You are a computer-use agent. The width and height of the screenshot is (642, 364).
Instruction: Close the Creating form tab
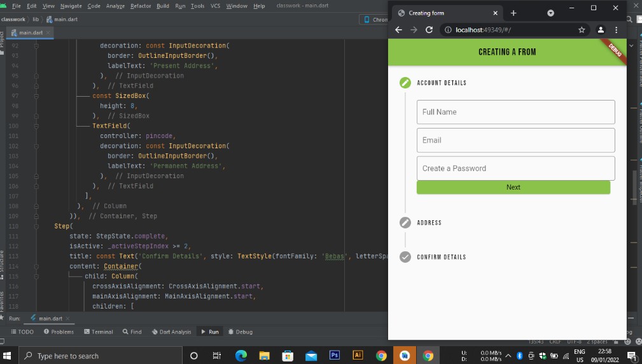tap(496, 13)
